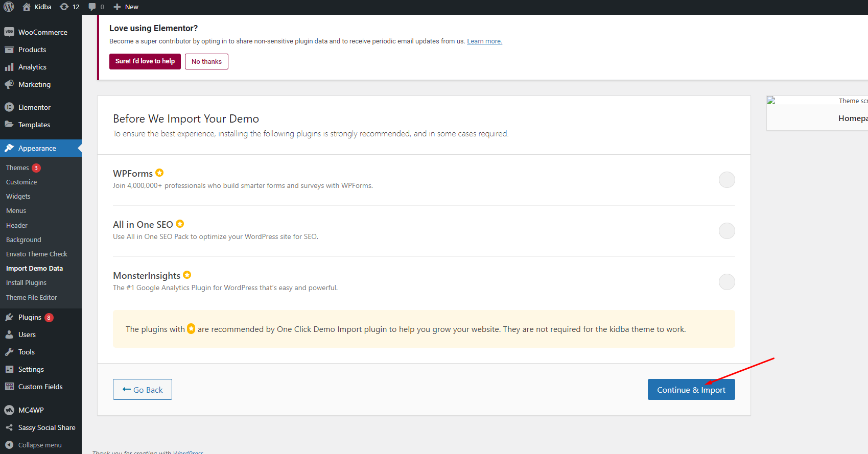Open Analytics via its bar chart icon
The image size is (868, 454).
tap(9, 67)
